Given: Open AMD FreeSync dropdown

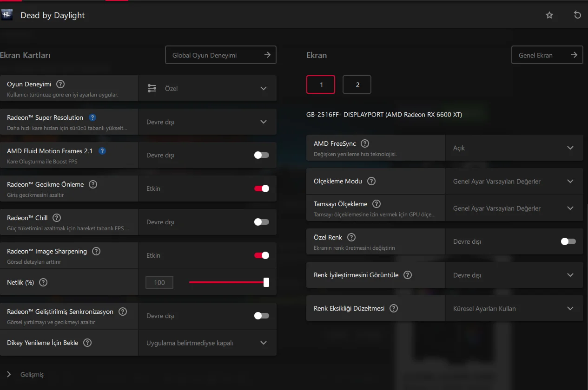Looking at the screenshot, I should pos(514,148).
